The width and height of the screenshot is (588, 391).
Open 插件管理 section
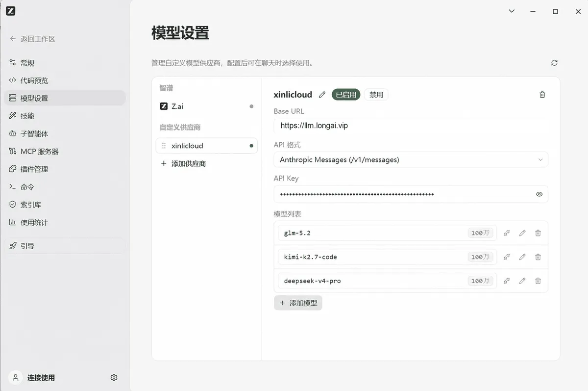click(65, 169)
